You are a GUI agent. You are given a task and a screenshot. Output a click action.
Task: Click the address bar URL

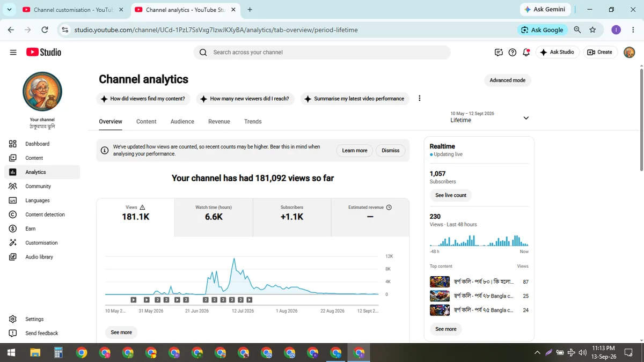(x=216, y=30)
